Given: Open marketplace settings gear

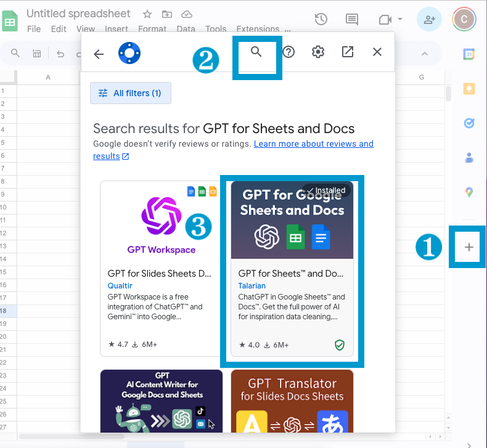Looking at the screenshot, I should point(318,52).
